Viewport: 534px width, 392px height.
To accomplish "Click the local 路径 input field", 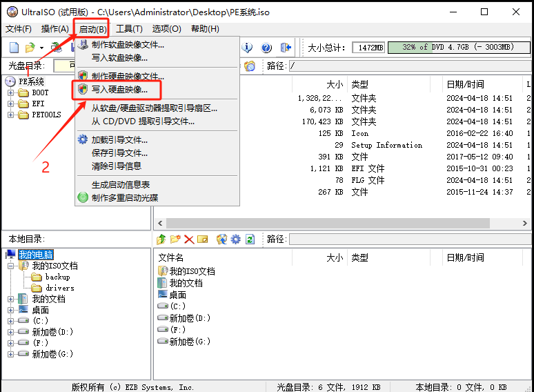I will [x=411, y=239].
